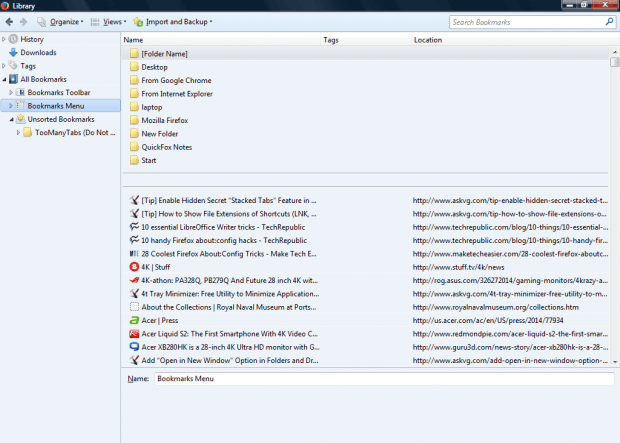
Task: Click the Tags icon in the sidebar
Action: 13,65
